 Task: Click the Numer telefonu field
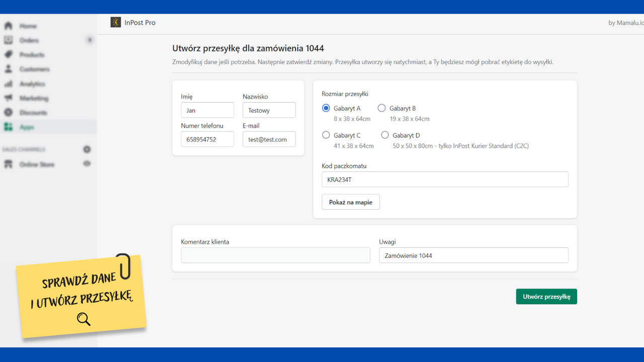point(207,139)
